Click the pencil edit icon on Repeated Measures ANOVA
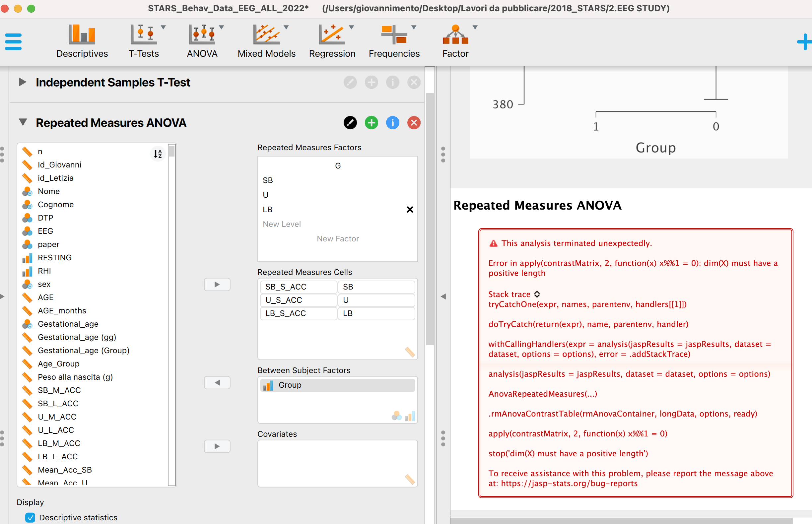This screenshot has height=524, width=812. point(350,123)
